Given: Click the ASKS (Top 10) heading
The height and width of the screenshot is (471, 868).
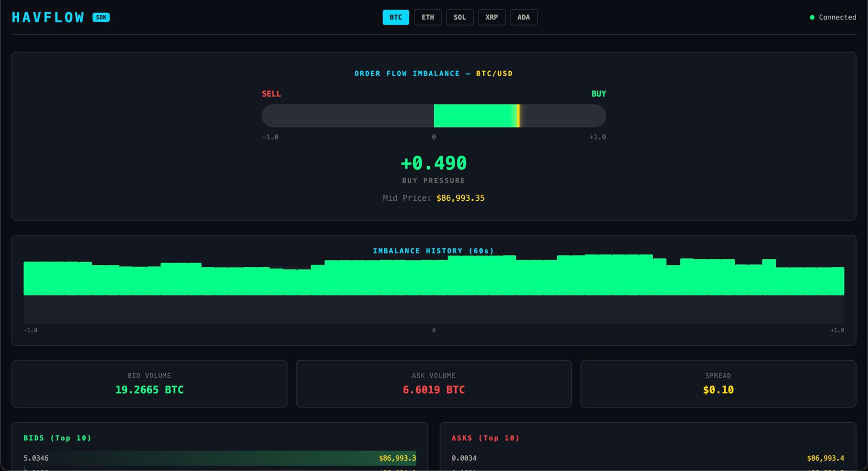Looking at the screenshot, I should [486, 438].
